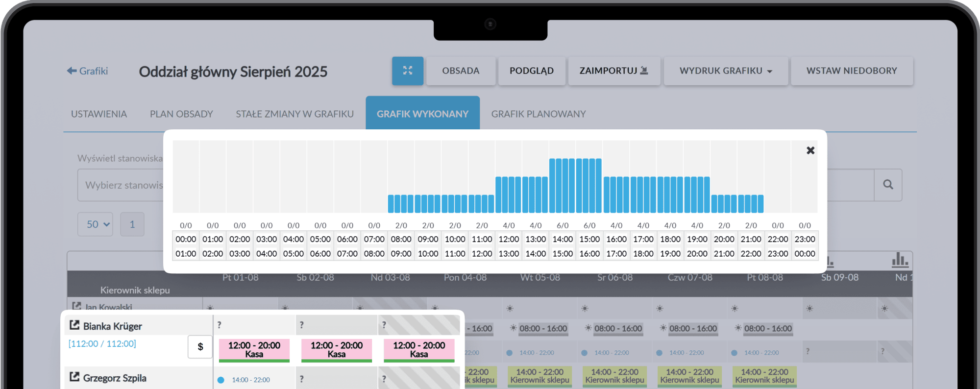This screenshot has height=389, width=980.
Task: Select page 1 button
Action: (132, 224)
